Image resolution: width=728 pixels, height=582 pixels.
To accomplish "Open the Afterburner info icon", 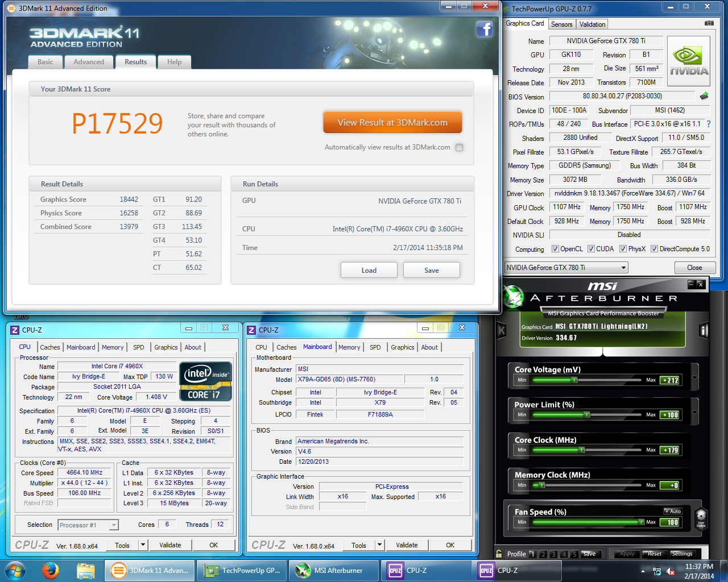I will click(x=704, y=330).
